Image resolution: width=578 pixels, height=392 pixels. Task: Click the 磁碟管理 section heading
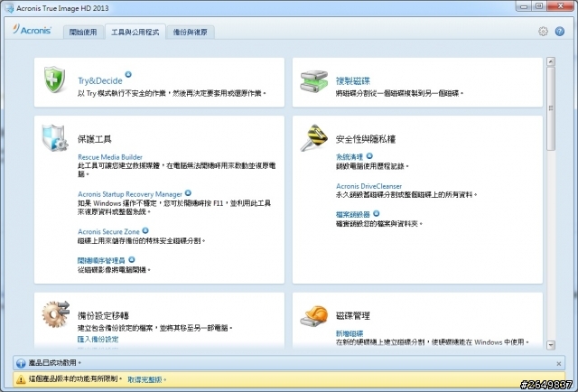point(353,315)
